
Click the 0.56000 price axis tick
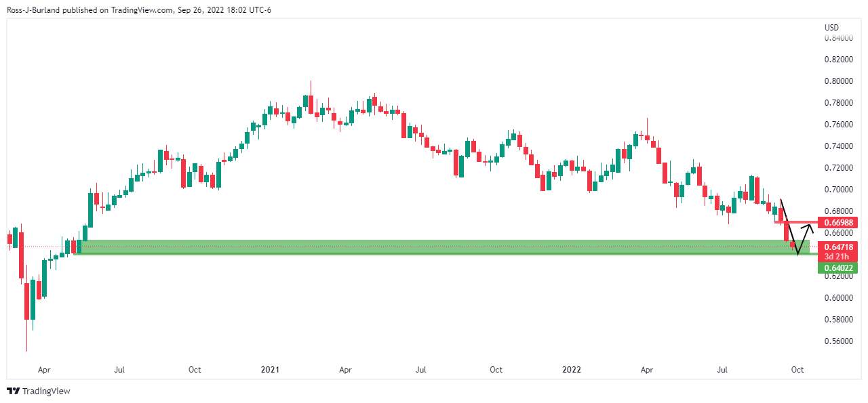point(838,341)
